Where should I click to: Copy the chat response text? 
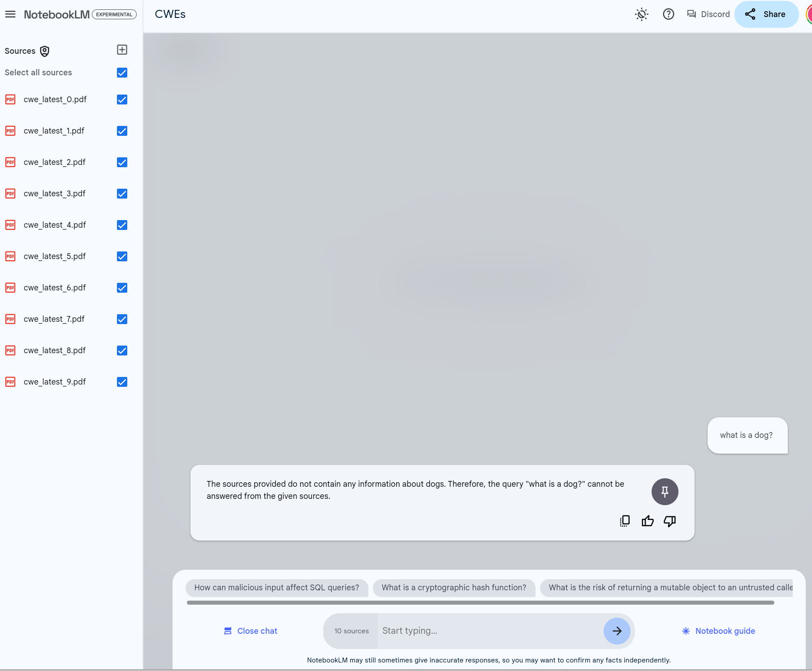coord(625,521)
